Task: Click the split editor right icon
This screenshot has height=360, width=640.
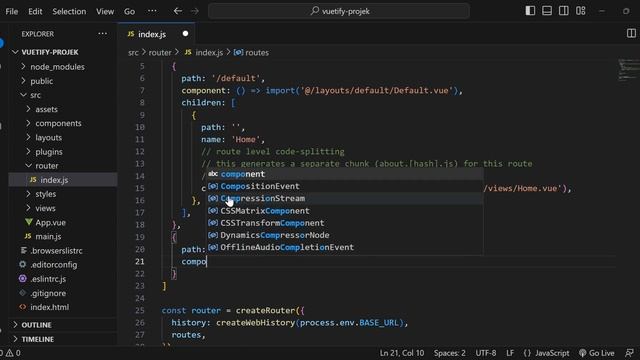Action: pos(631,33)
